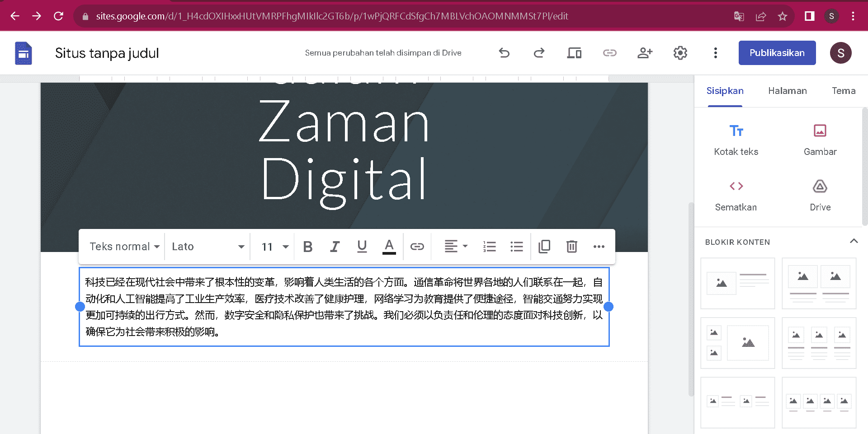
Task: Open the text color picker
Action: 389,247
